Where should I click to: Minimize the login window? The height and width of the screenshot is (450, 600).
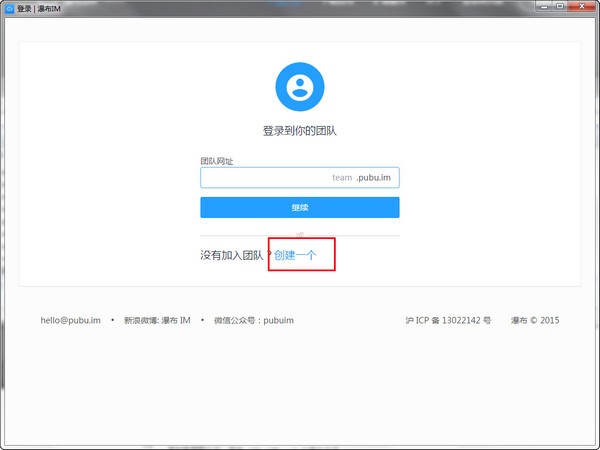click(x=545, y=6)
